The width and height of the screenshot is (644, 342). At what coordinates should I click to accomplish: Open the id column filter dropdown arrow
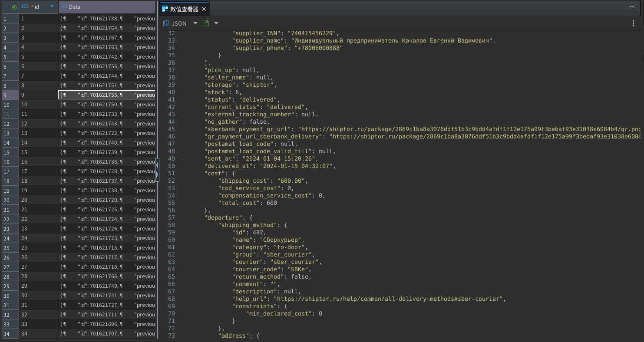(x=52, y=7)
